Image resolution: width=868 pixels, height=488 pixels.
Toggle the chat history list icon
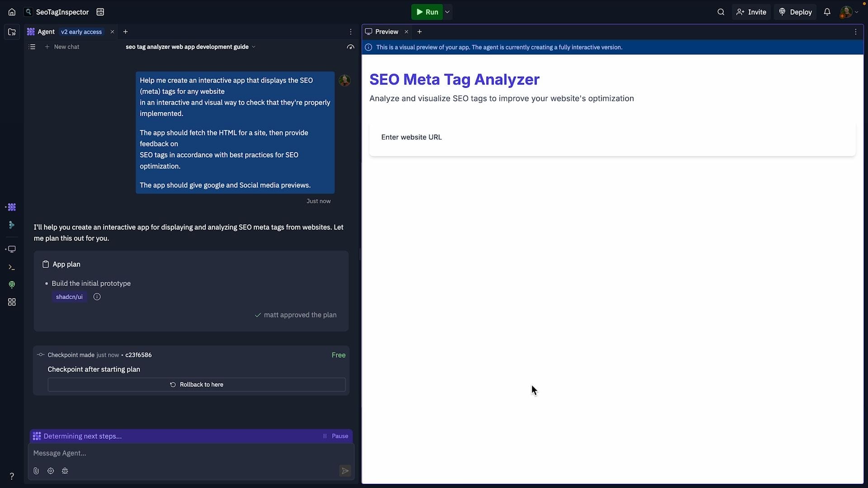[32, 47]
